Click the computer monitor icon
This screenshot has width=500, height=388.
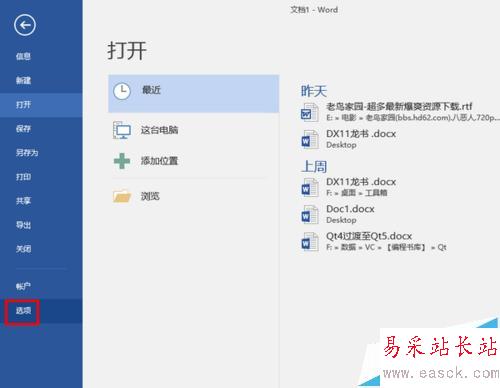coord(122,130)
